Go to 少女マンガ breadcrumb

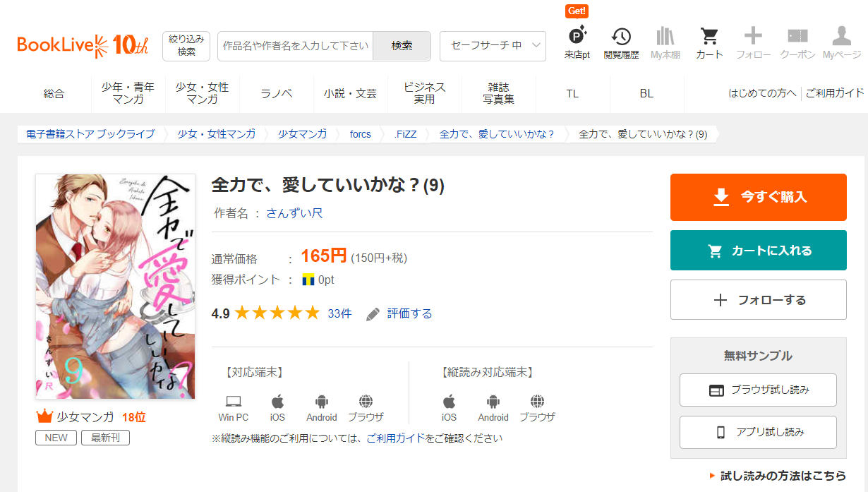pos(303,134)
